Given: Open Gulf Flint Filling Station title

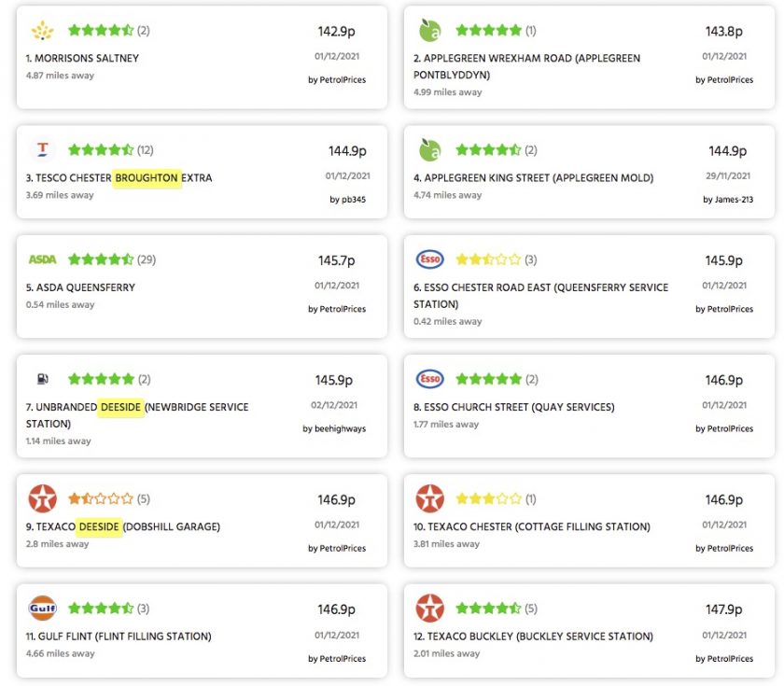Looking at the screenshot, I should 119,637.
